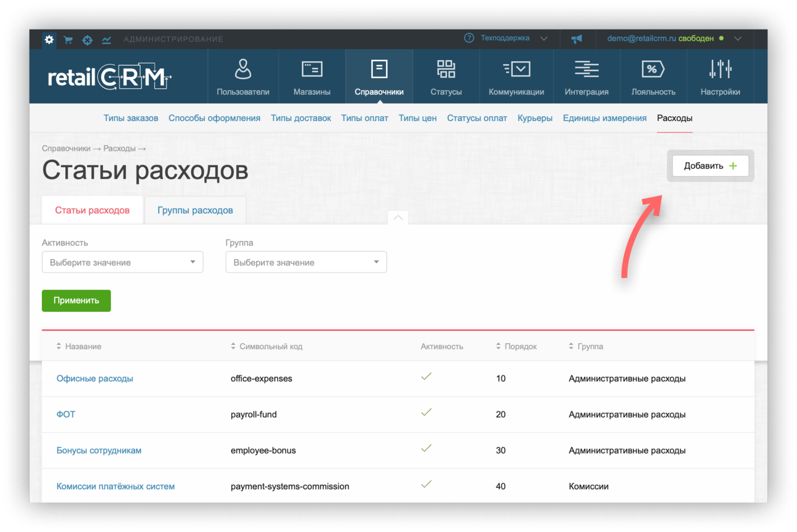Switch to Статьи расходов tab
Image resolution: width=797 pixels, height=532 pixels.
coord(92,210)
